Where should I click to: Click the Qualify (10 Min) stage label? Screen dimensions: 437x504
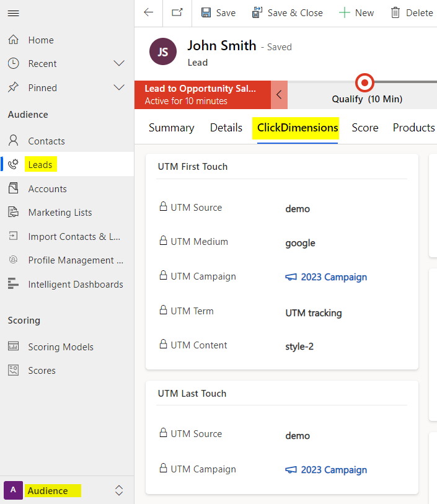point(367,99)
